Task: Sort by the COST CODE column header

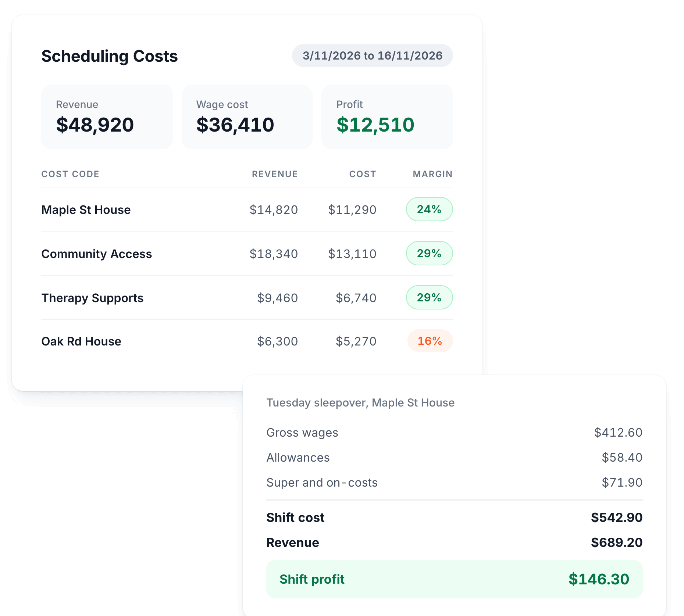Action: [x=70, y=174]
